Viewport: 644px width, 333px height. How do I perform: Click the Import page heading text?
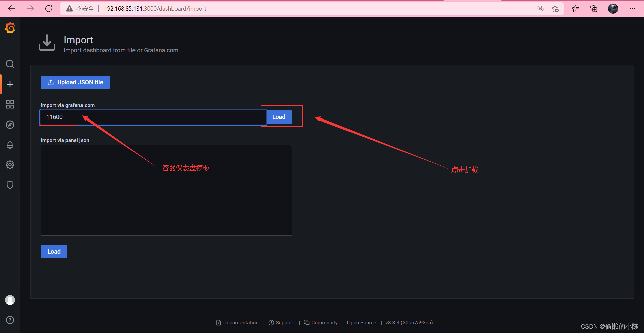(x=78, y=40)
